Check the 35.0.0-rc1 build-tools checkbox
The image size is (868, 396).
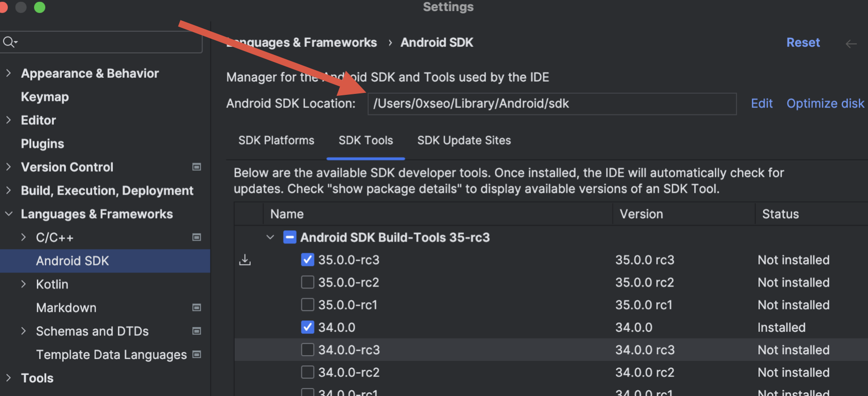tap(308, 305)
